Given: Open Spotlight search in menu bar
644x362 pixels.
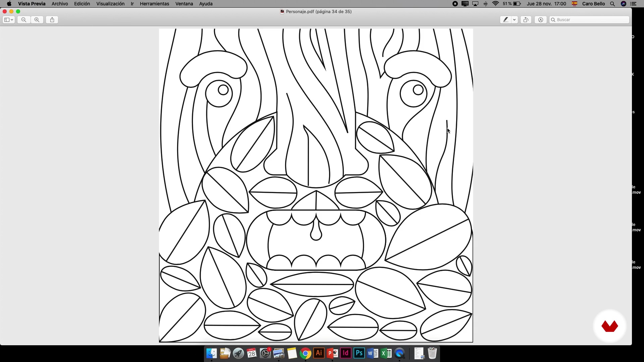Looking at the screenshot, I should (612, 4).
